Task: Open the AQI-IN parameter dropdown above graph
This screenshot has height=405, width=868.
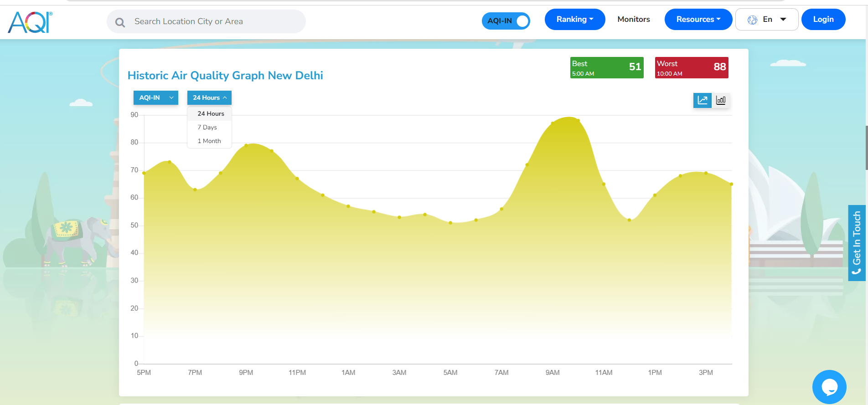Action: [156, 97]
